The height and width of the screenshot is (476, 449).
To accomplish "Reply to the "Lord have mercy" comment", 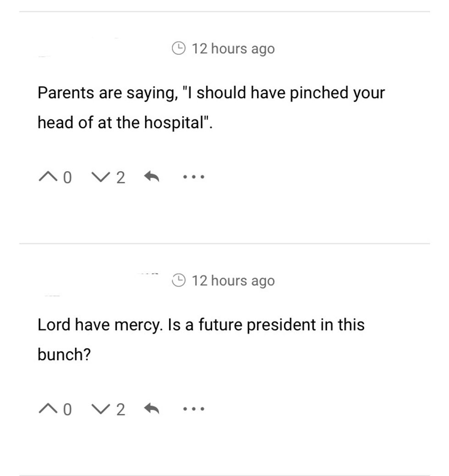I will point(152,408).
